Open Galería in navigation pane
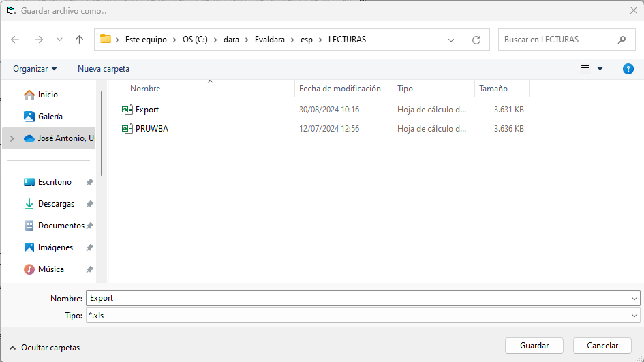 (x=49, y=117)
